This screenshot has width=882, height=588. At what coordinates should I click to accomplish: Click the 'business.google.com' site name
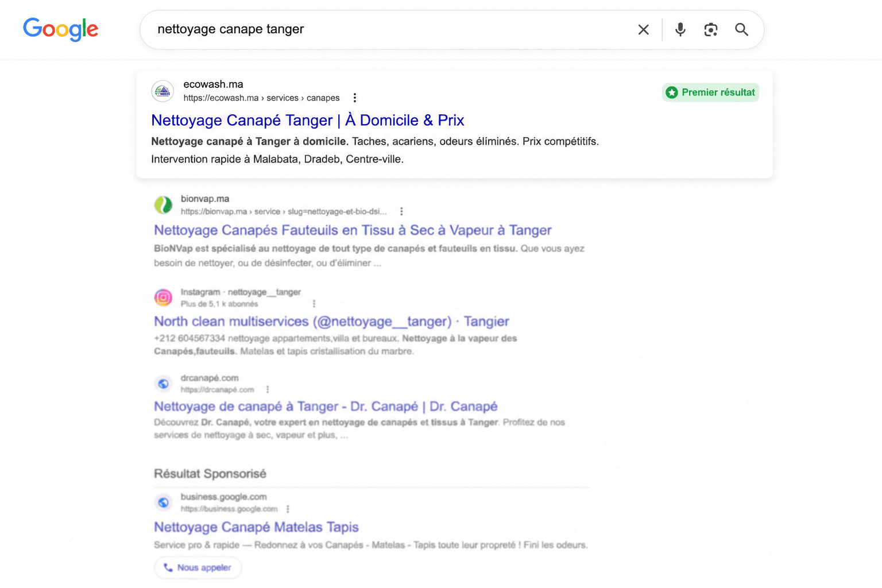click(x=223, y=497)
